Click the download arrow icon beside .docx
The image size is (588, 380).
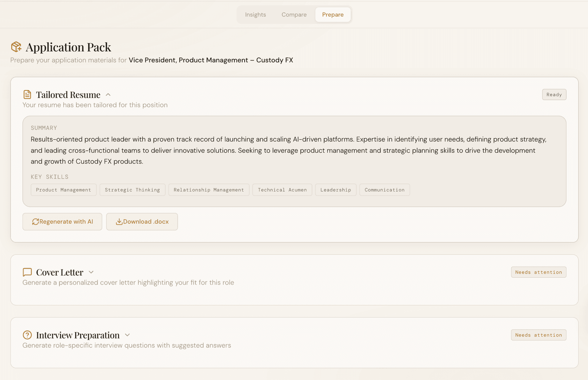119,222
